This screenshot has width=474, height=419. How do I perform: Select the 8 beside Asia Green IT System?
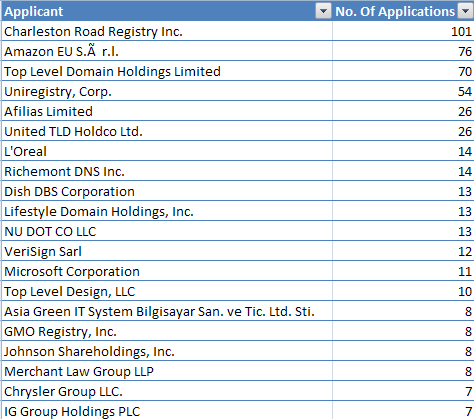[x=403, y=311]
